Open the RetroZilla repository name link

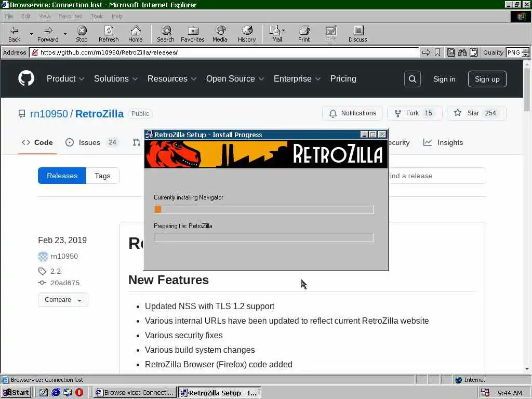(x=99, y=114)
